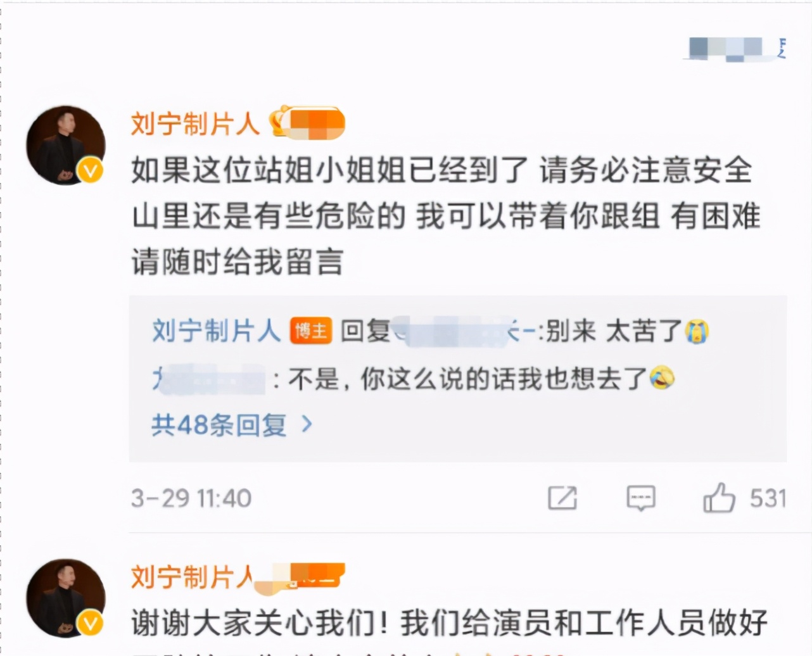812x656 pixels.
Task: Like the comment with 531 likes
Action: (x=719, y=498)
